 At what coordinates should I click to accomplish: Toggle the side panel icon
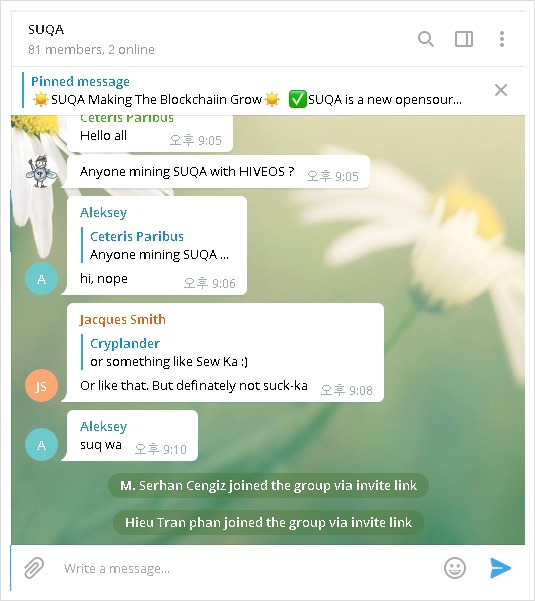(x=464, y=39)
